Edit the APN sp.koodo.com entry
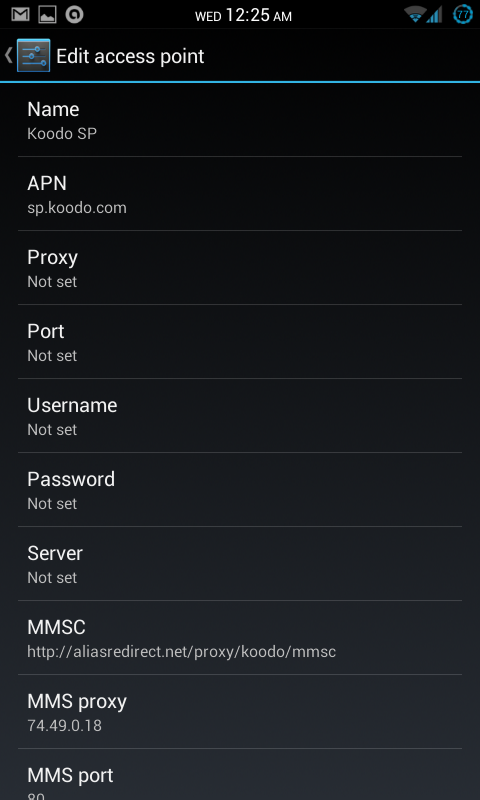The image size is (480, 800). tap(240, 194)
